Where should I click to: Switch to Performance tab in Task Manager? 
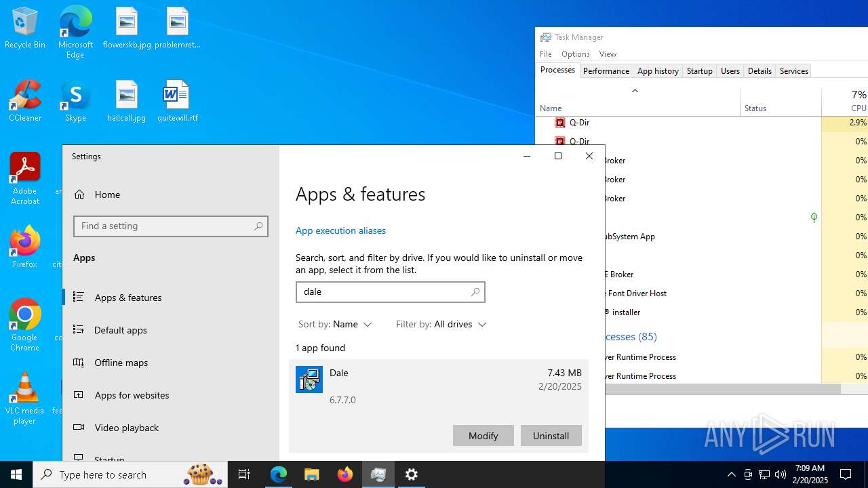606,71
